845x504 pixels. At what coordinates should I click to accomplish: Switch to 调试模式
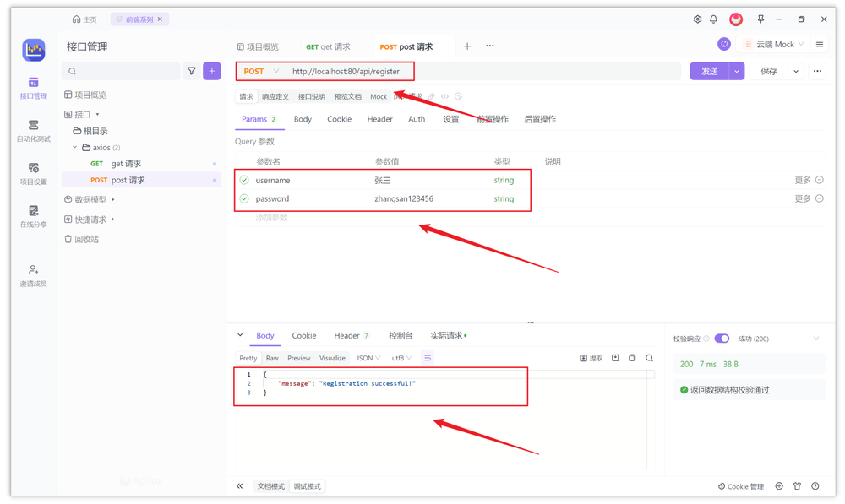(x=308, y=486)
